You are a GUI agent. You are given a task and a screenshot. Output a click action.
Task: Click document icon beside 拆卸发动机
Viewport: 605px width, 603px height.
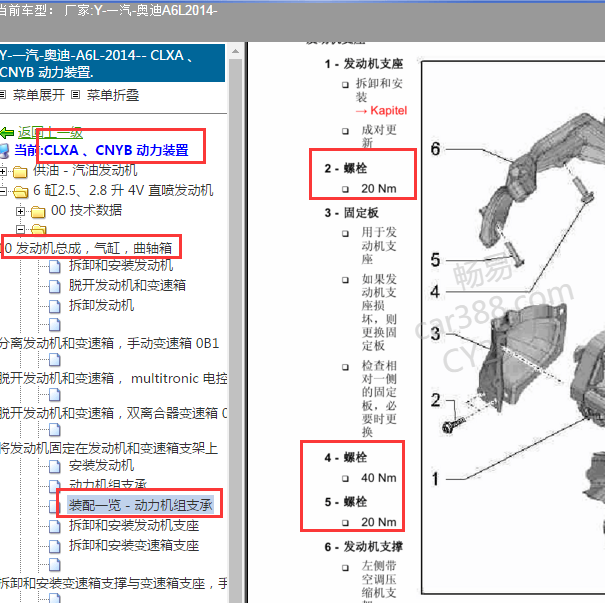55,306
